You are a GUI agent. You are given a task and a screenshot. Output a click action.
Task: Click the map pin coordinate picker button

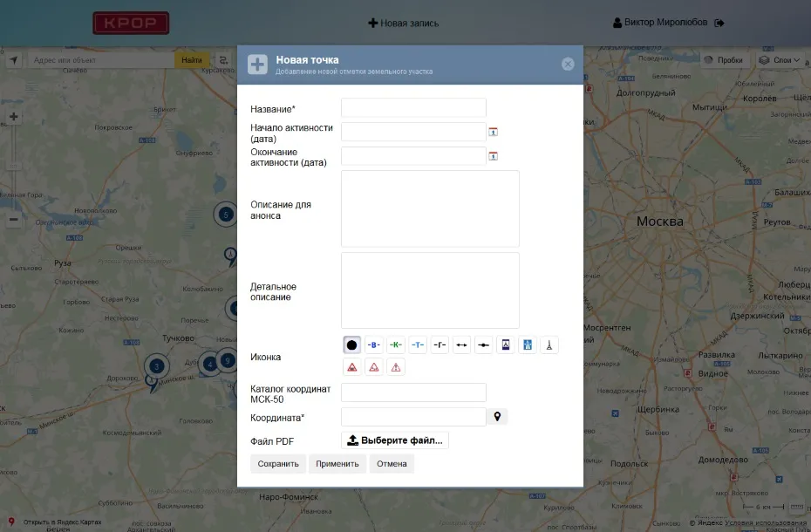pyautogui.click(x=497, y=417)
